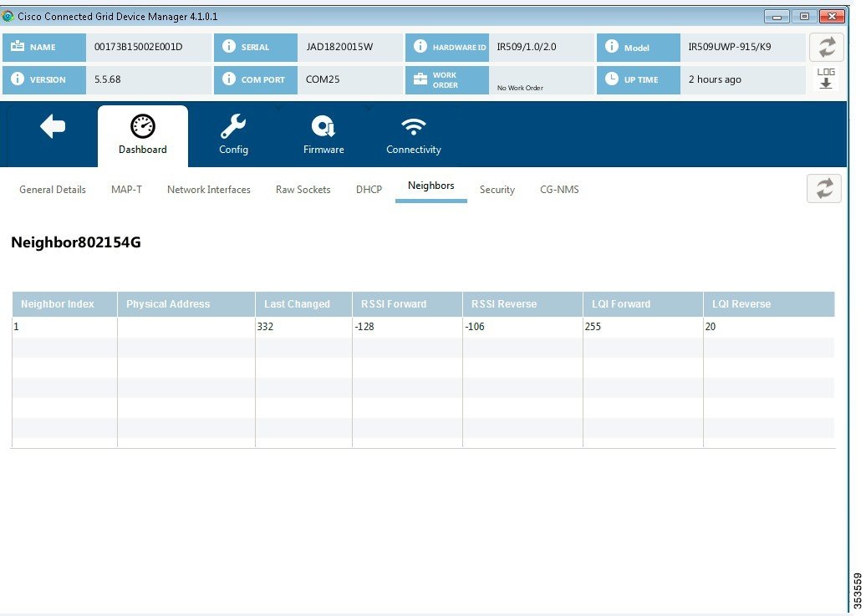This screenshot has width=866, height=616.
Task: Click the Physical Address column header
Action: coord(186,304)
